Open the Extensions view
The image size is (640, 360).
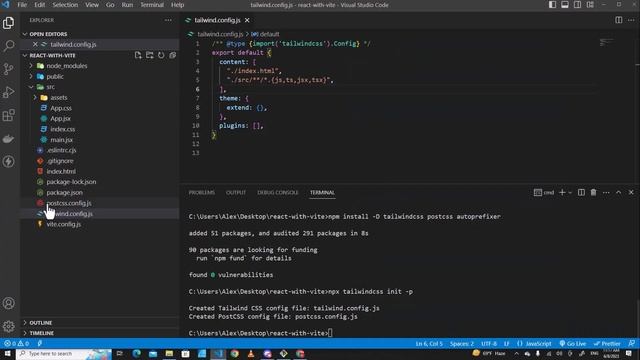pyautogui.click(x=9, y=116)
